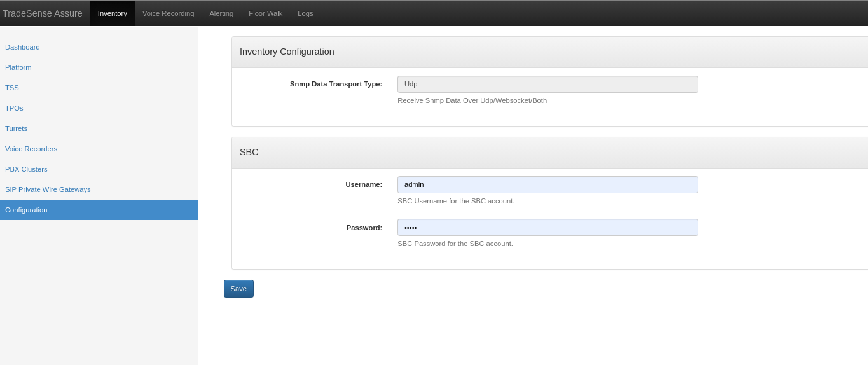The height and width of the screenshot is (365, 868).
Task: Click the Snmp Data Transport Type label
Action: click(336, 84)
